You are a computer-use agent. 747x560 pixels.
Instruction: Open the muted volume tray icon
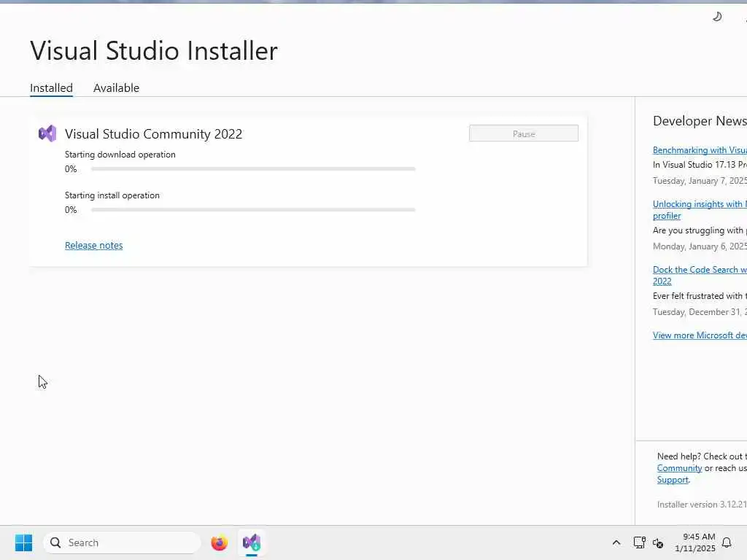pyautogui.click(x=658, y=542)
